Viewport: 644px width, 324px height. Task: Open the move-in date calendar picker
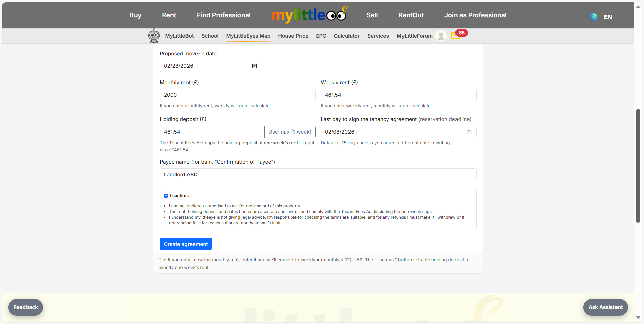(254, 66)
